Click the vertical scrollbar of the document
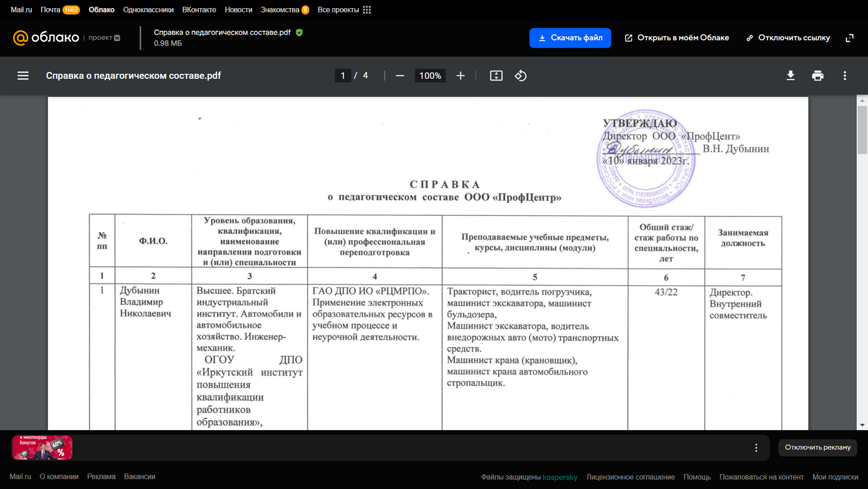The width and height of the screenshot is (868, 489). pyautogui.click(x=862, y=261)
